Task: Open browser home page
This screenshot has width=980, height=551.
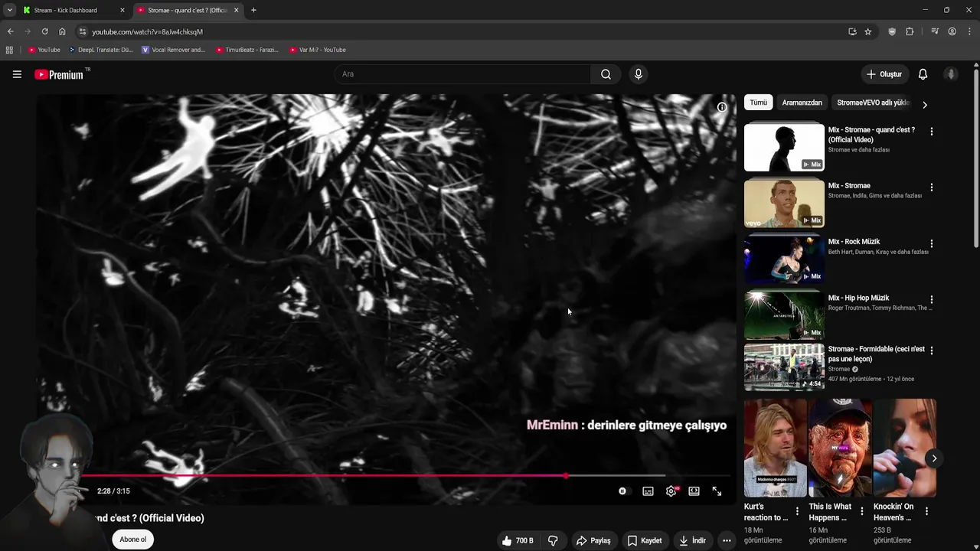Action: coord(62,31)
